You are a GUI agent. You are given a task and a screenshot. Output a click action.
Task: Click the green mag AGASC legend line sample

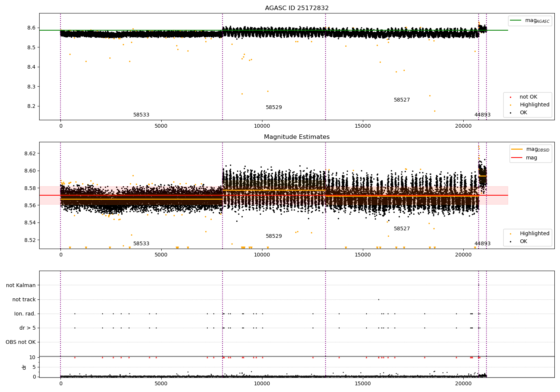click(x=516, y=21)
